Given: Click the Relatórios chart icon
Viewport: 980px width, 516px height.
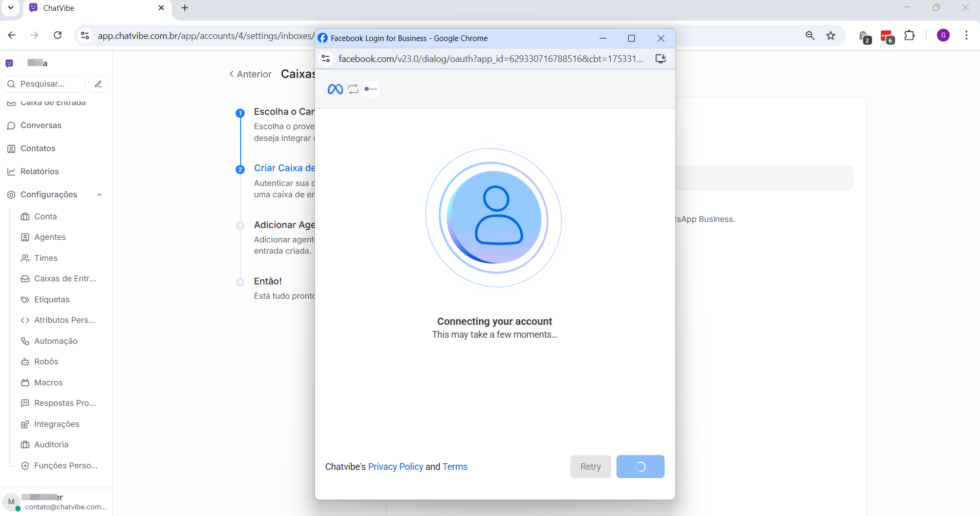Looking at the screenshot, I should [x=11, y=172].
